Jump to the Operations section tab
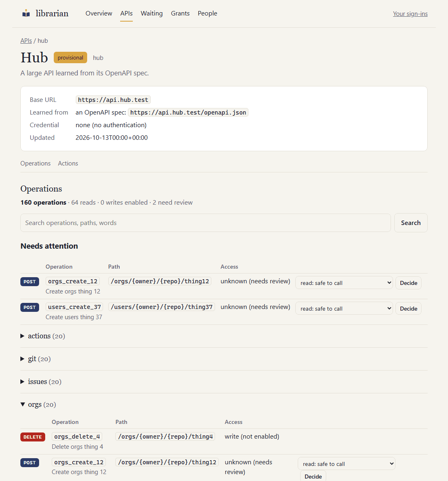The height and width of the screenshot is (481, 448). tap(35, 163)
